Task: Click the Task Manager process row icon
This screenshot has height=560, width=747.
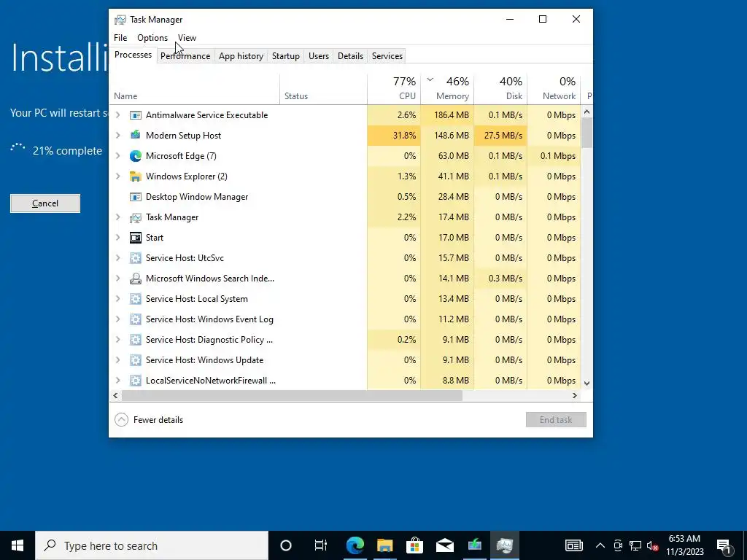Action: click(x=135, y=217)
